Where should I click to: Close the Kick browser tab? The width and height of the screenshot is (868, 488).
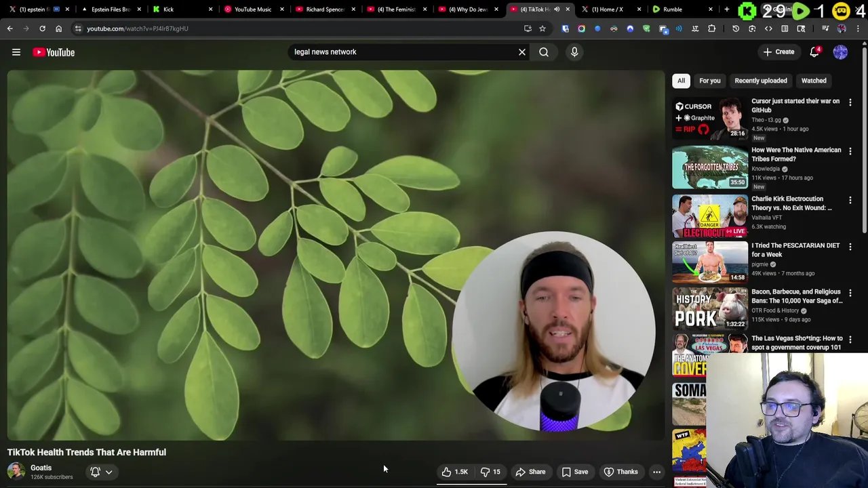(x=210, y=9)
